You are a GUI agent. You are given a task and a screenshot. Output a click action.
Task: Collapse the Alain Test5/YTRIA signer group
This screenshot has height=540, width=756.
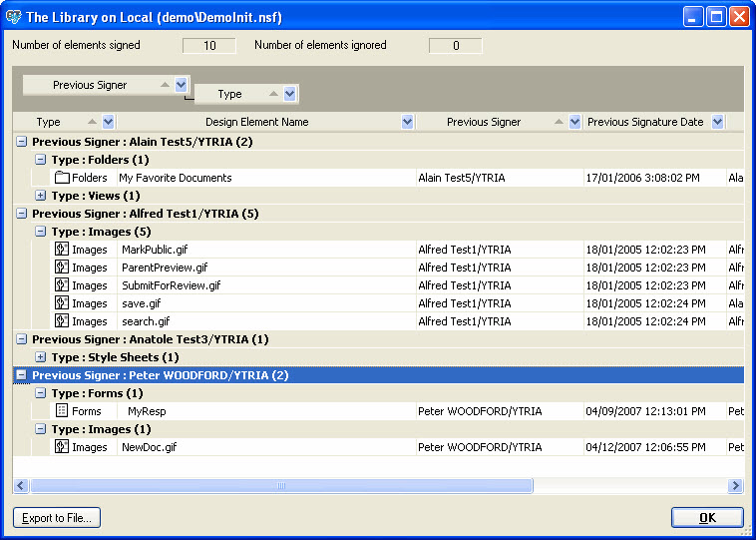coord(22,142)
